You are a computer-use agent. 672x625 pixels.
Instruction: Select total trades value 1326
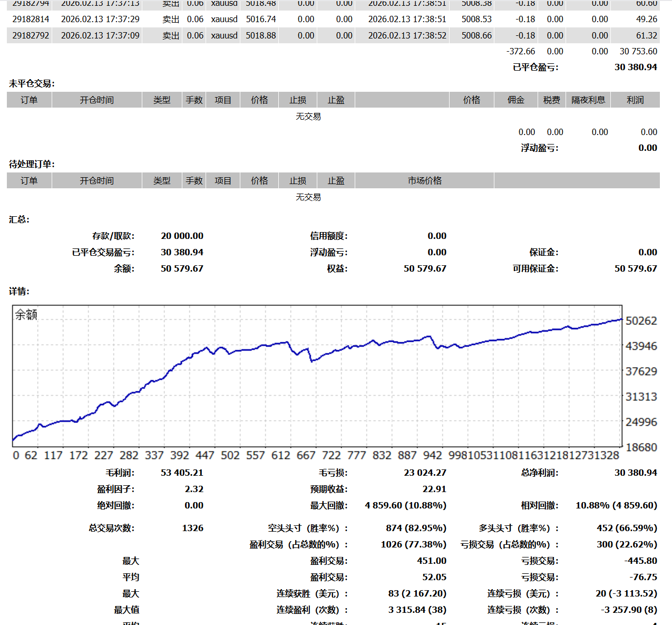192,528
